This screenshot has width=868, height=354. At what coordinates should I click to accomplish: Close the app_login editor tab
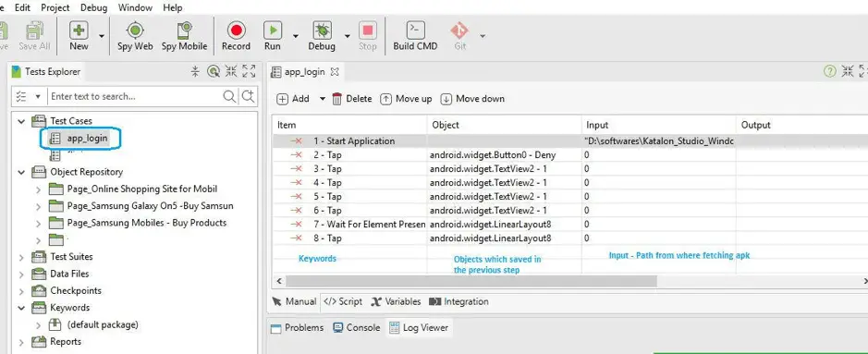[x=335, y=72]
